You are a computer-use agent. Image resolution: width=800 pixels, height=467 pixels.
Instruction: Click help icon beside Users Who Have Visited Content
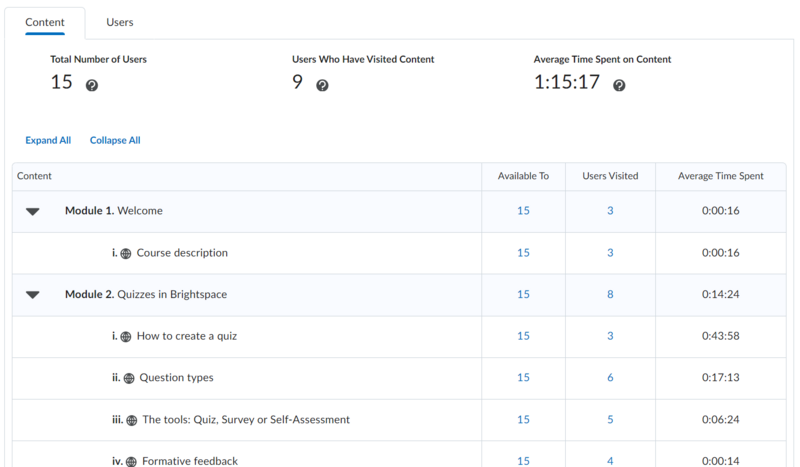tap(322, 86)
